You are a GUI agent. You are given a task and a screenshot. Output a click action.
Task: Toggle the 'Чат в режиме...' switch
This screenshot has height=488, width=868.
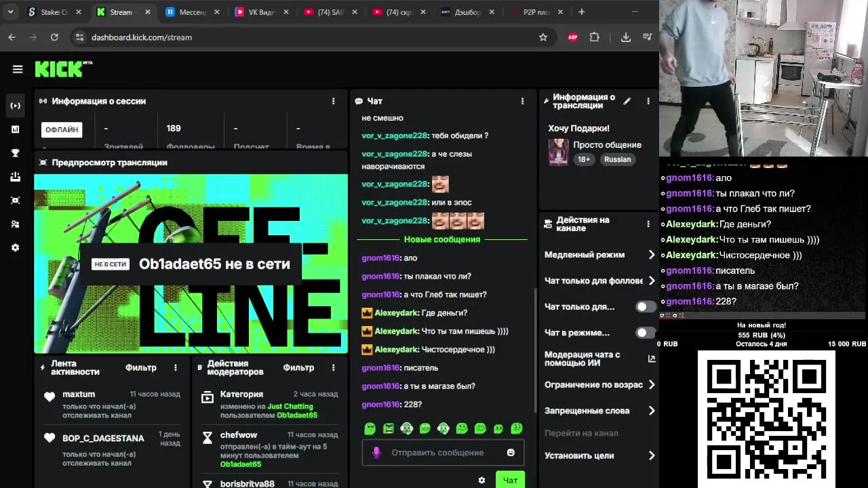pos(645,333)
